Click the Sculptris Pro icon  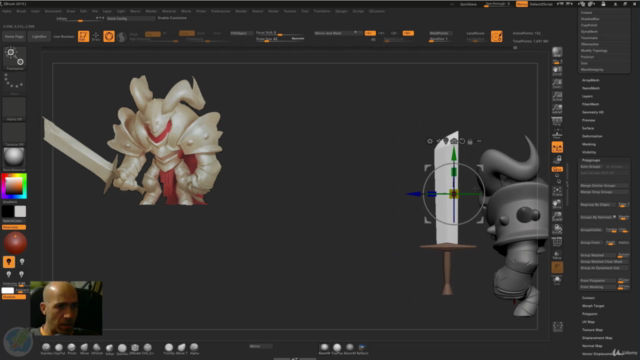point(122,36)
